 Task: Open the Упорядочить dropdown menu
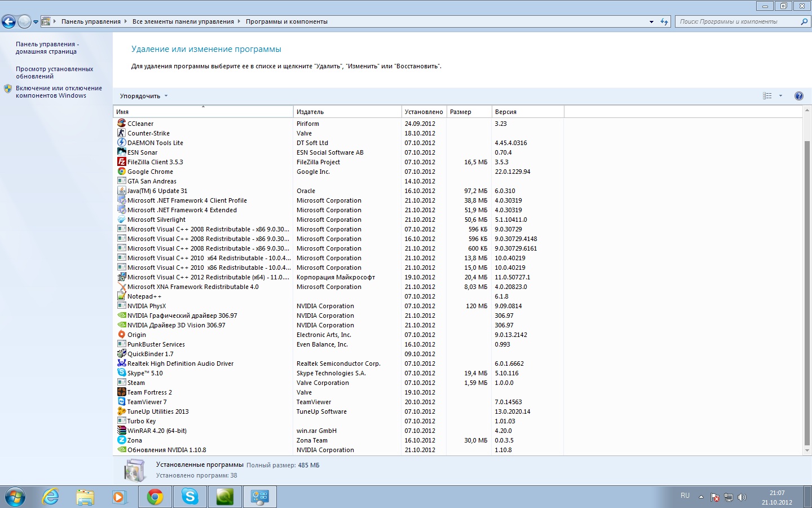pos(144,96)
